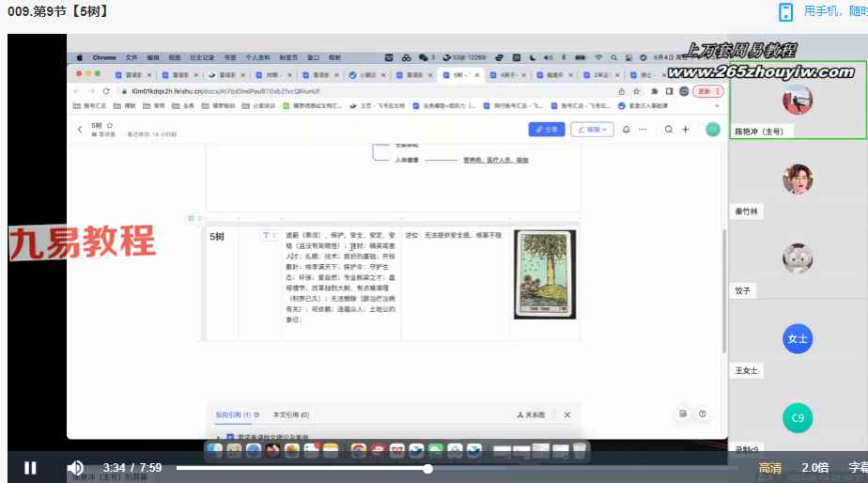Click the help question mark icon
Image resolution: width=868 pixels, height=483 pixels.
703,413
